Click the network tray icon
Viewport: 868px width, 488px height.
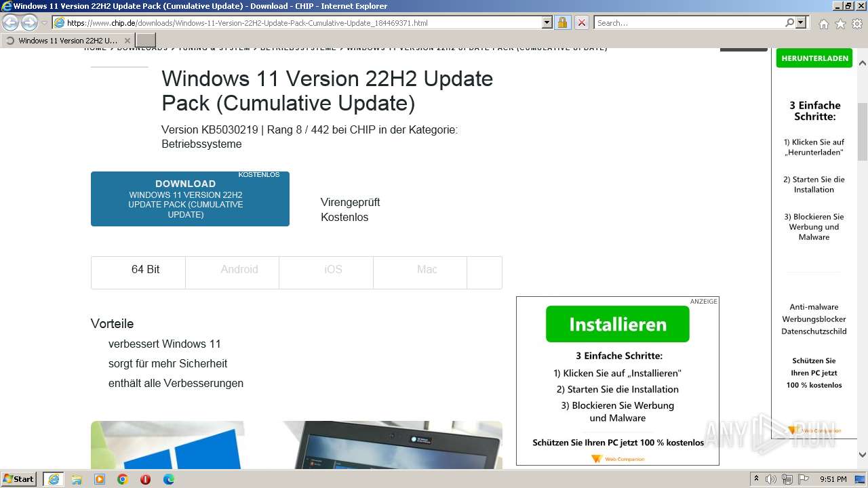[787, 479]
